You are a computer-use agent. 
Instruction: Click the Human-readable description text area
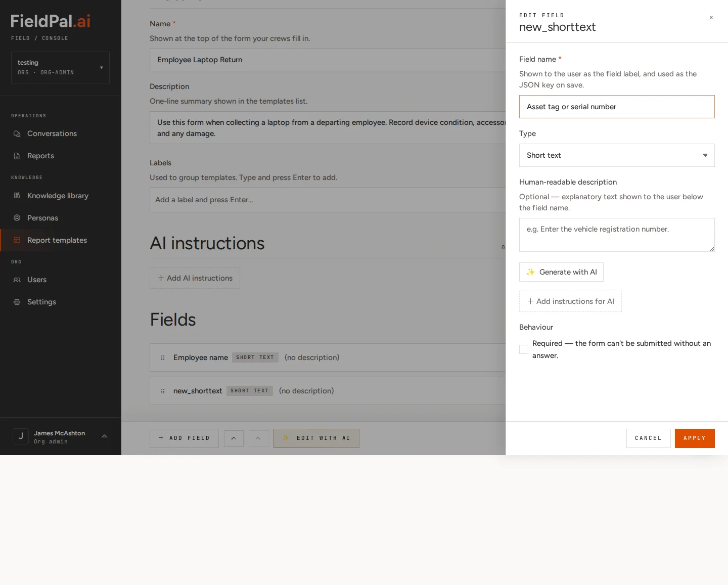point(617,235)
